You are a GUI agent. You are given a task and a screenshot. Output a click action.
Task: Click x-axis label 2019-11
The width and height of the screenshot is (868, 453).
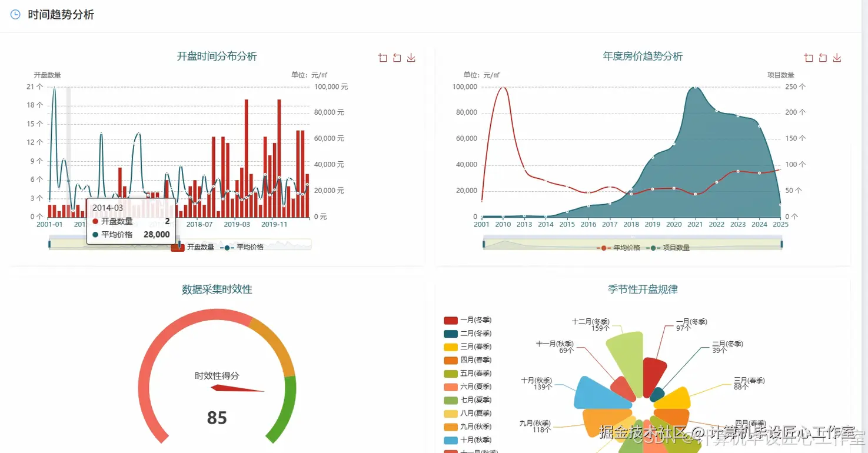(274, 224)
